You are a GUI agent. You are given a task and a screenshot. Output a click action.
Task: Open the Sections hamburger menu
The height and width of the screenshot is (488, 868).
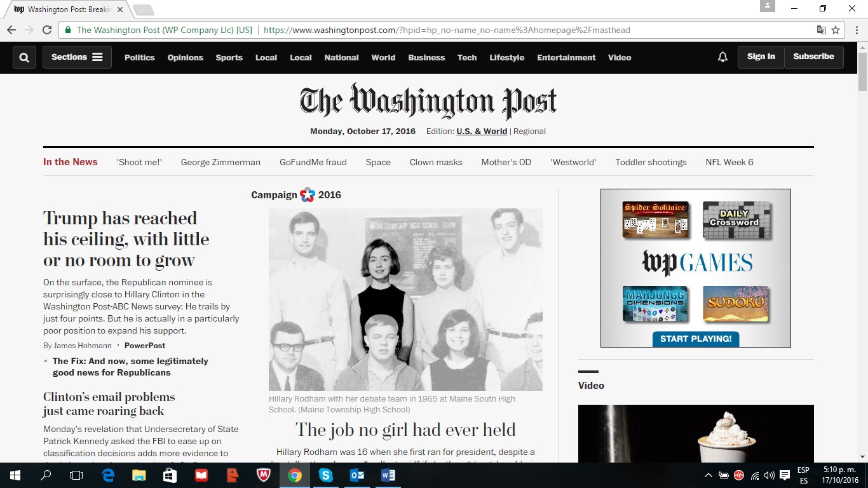click(x=77, y=57)
